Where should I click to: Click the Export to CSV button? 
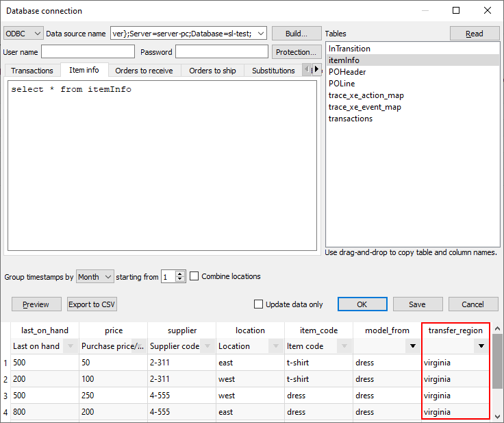[x=92, y=304]
